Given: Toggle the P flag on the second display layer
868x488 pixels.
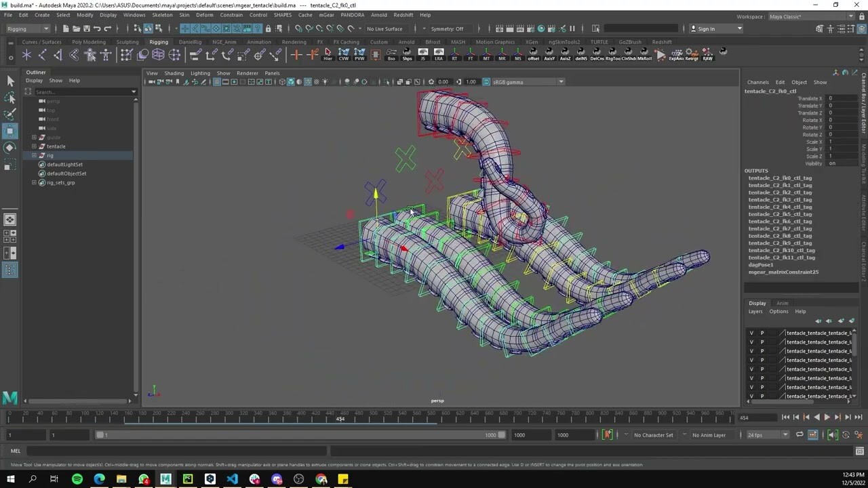Looking at the screenshot, I should (762, 342).
